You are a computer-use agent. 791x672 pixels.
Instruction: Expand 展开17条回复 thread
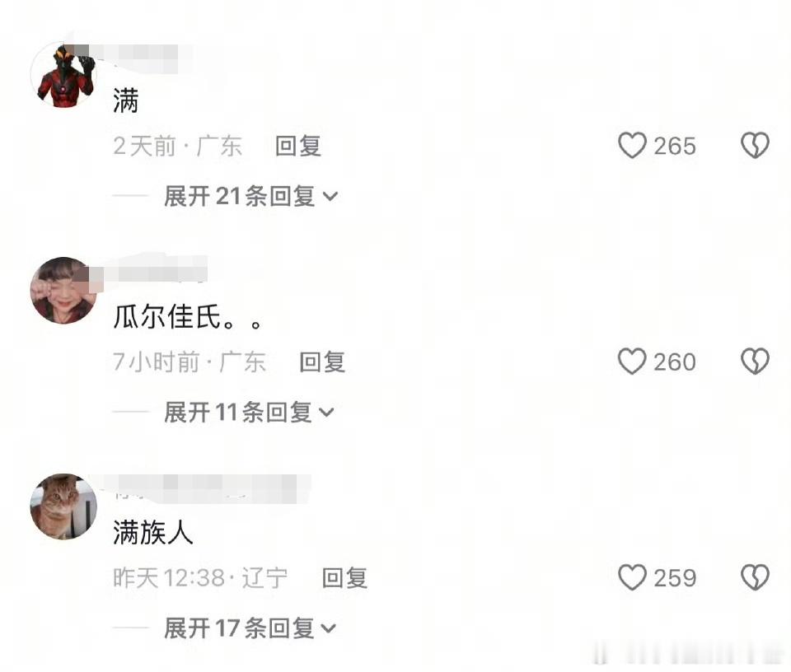[x=250, y=628]
